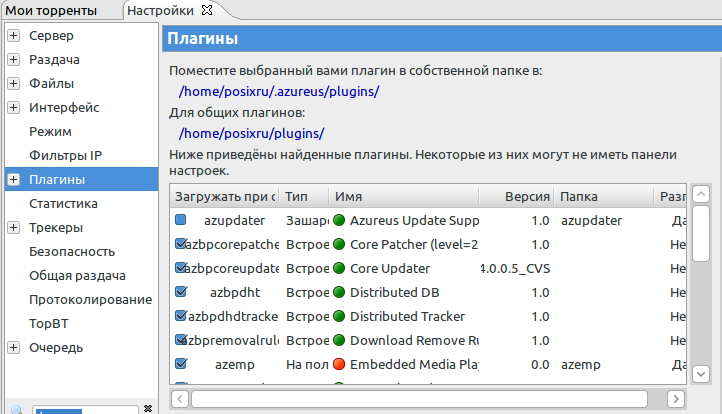Viewport: 722px width, 414px height.
Task: Sort plugins by the Имя column header
Action: point(404,197)
